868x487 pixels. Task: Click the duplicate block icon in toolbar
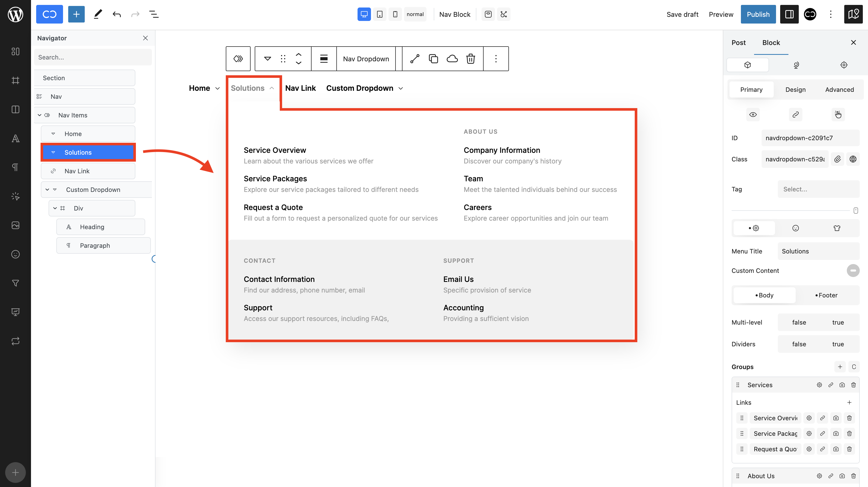433,59
